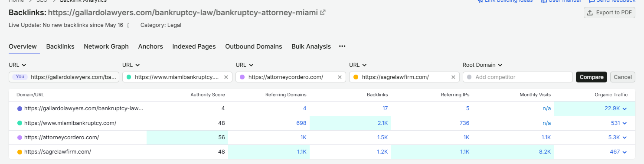The image size is (644, 164).
Task: Click the Category: Legal label
Action: (161, 25)
